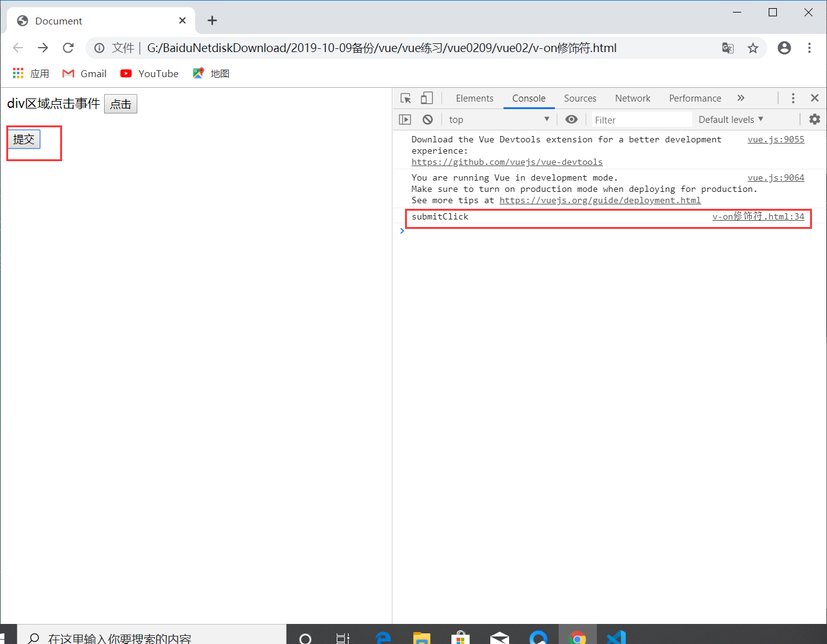Open the Chrome profile avatar
827x644 pixels.
pos(784,48)
